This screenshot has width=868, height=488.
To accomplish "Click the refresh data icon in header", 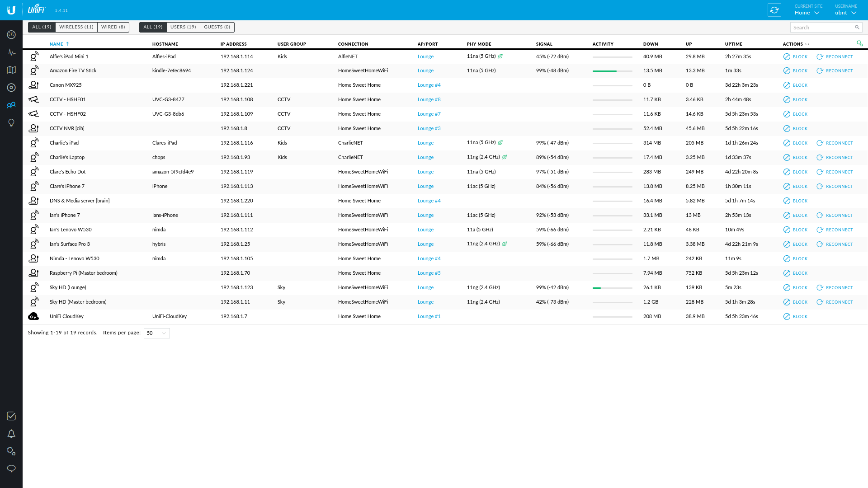I will (x=774, y=10).
